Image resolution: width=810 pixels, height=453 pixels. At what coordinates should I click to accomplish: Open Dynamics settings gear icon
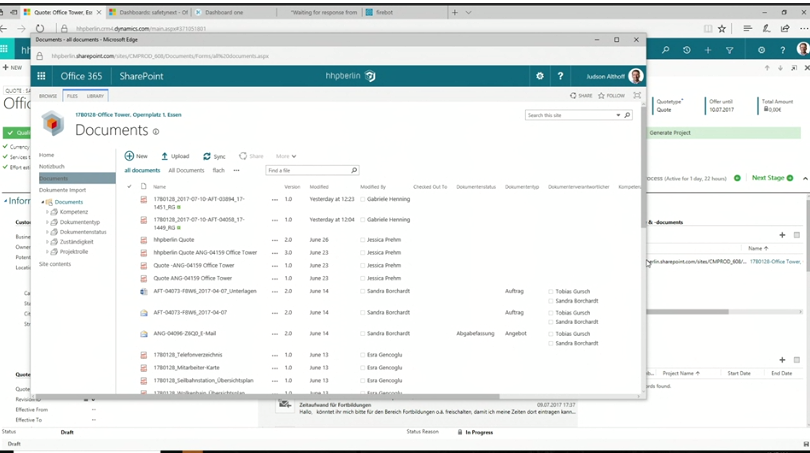tap(761, 50)
